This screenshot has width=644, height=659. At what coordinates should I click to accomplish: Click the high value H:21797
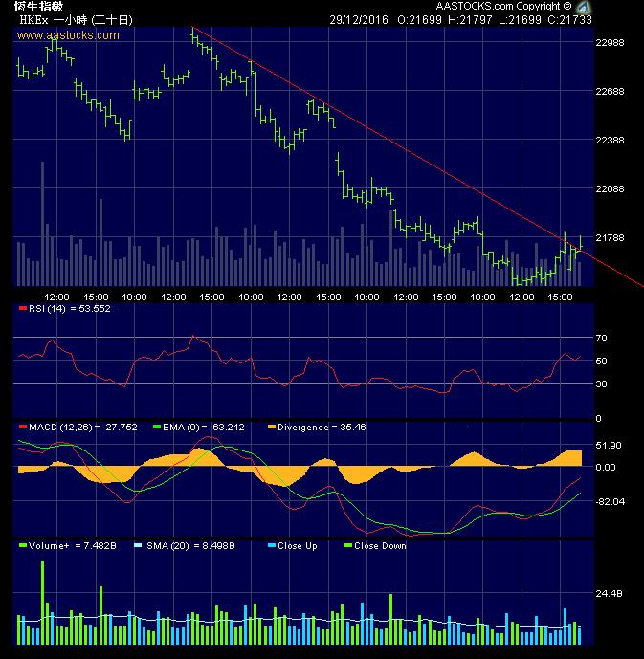(x=470, y=20)
